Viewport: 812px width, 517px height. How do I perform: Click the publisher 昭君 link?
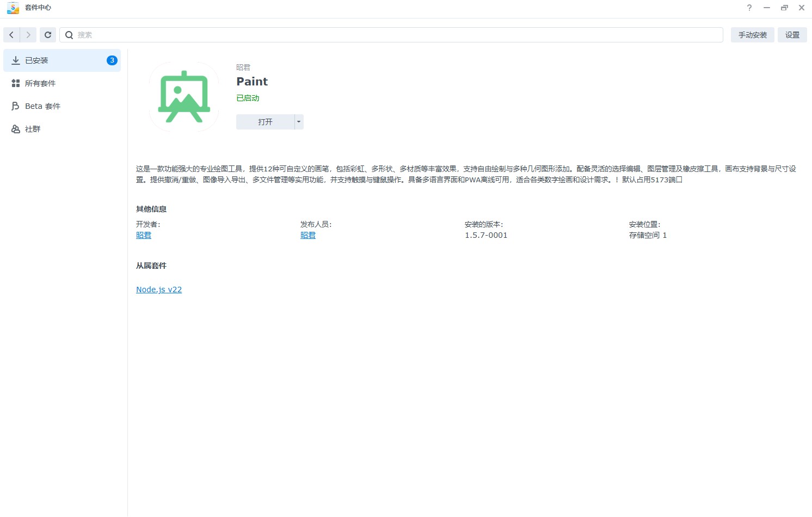(x=308, y=235)
